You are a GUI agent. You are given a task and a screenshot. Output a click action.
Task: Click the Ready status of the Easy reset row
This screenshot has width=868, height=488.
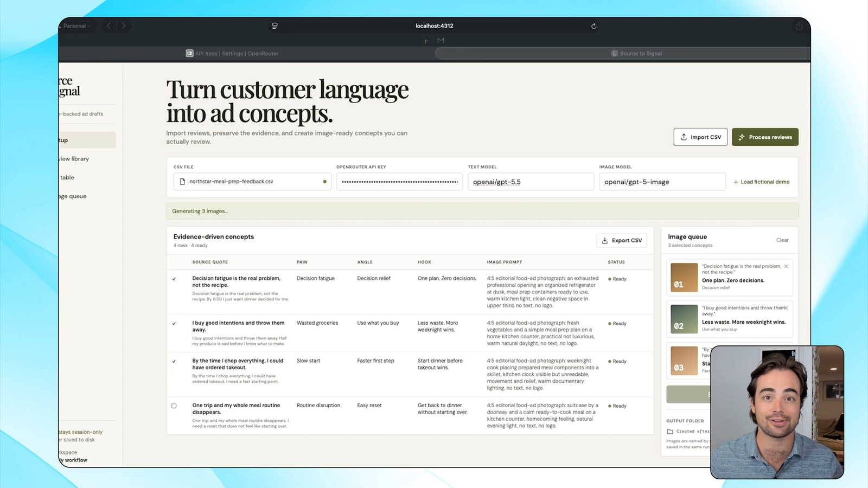pos(617,406)
